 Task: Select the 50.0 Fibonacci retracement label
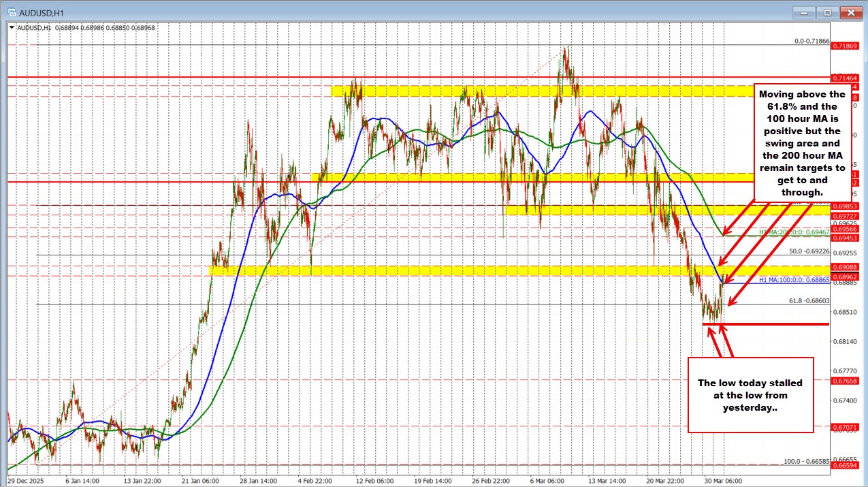coord(809,251)
